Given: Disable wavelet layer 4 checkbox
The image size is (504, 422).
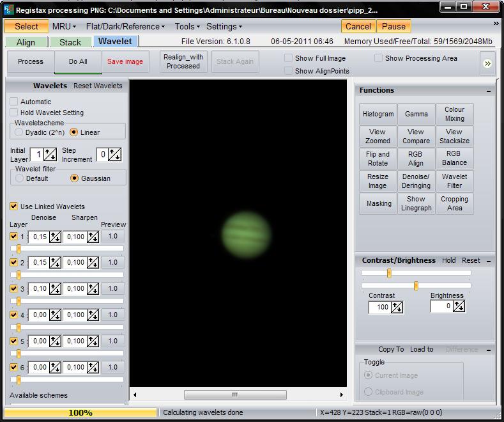Looking at the screenshot, I should (x=13, y=315).
